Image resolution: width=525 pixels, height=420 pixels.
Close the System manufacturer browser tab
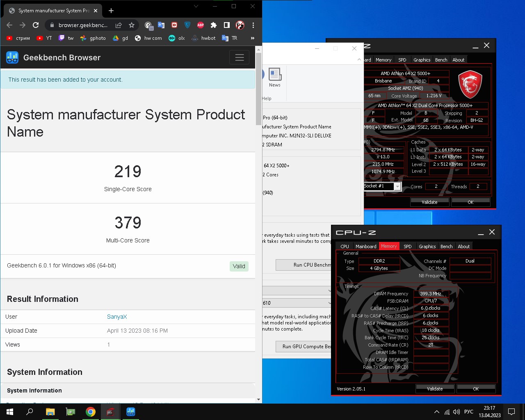[96, 11]
